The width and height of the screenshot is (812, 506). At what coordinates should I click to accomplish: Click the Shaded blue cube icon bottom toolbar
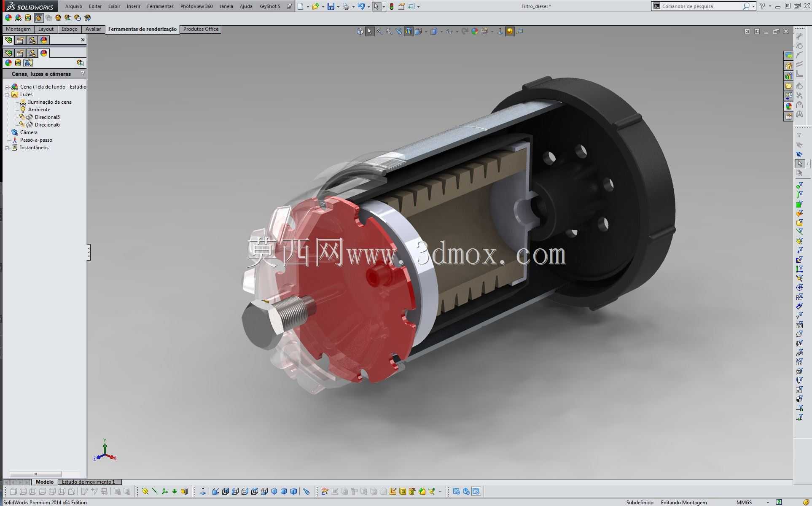(x=284, y=491)
